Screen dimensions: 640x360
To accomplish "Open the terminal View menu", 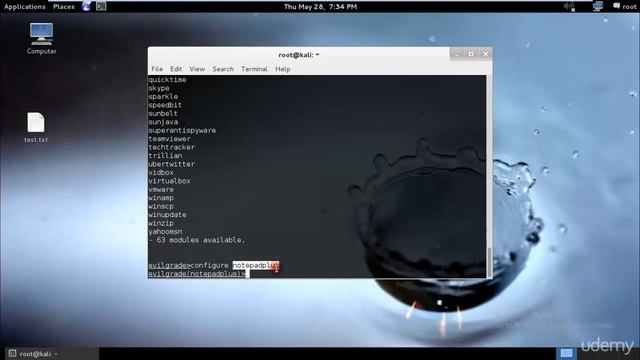I will (197, 69).
